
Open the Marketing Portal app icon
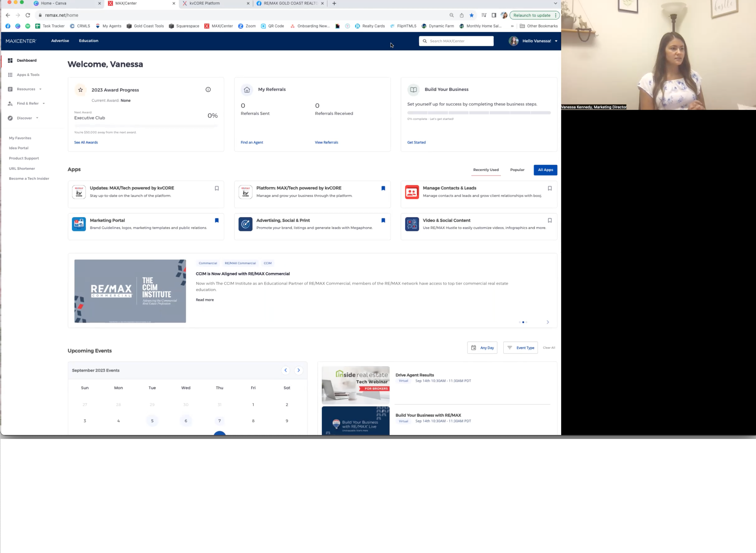(79, 224)
